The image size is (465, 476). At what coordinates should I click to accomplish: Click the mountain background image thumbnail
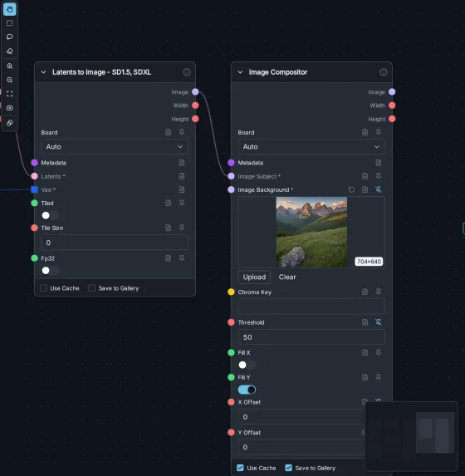[x=311, y=232]
